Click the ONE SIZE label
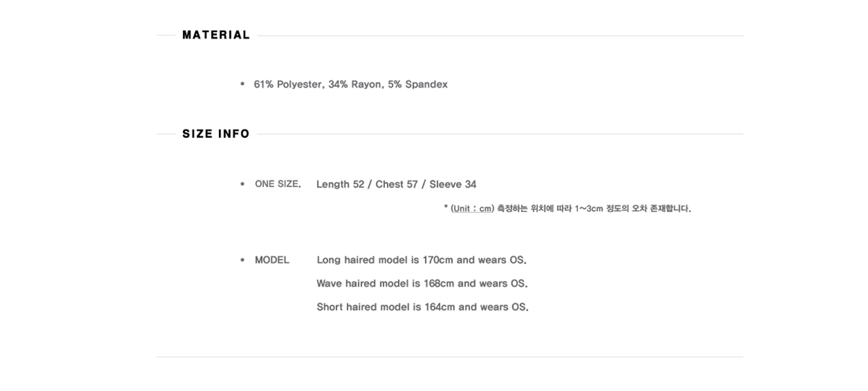The height and width of the screenshot is (391, 868). (x=278, y=184)
